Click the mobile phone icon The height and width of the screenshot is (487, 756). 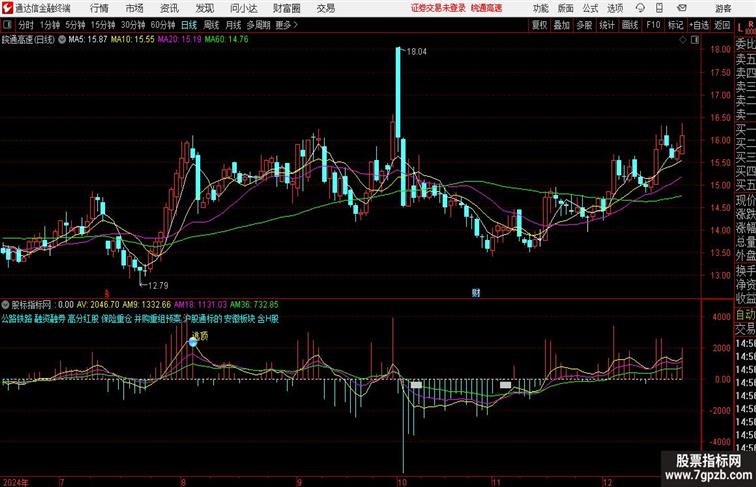point(660,8)
